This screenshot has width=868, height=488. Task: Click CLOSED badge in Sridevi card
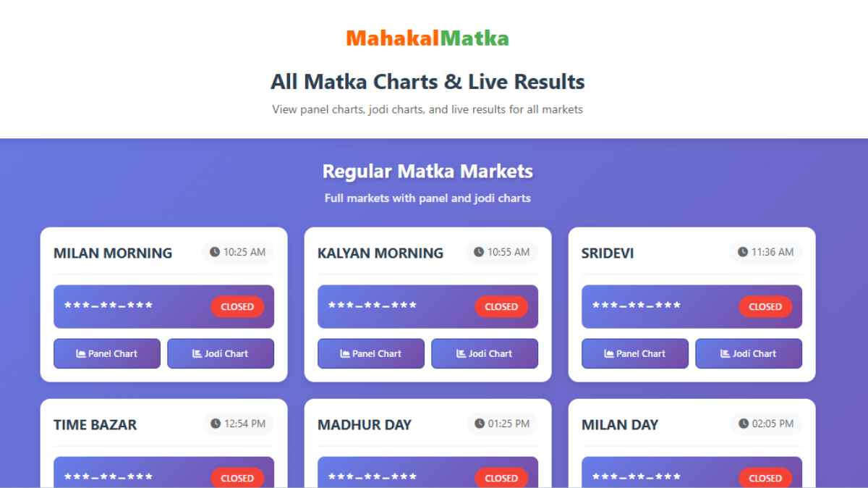[x=765, y=306]
